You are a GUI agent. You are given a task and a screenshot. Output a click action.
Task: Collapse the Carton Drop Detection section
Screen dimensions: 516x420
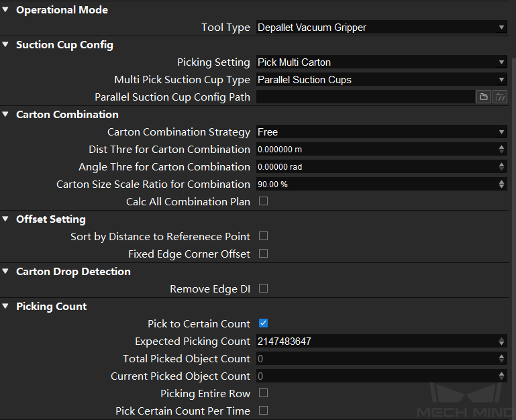pyautogui.click(x=5, y=271)
